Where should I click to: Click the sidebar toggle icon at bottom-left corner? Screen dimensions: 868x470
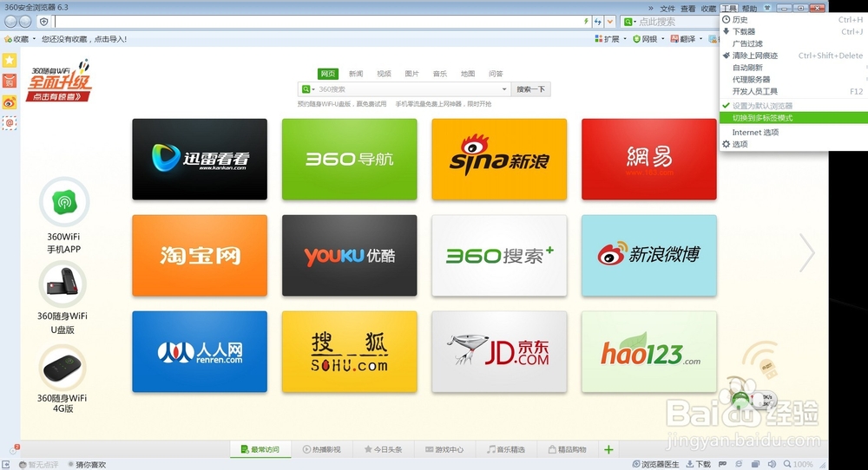tap(5, 465)
